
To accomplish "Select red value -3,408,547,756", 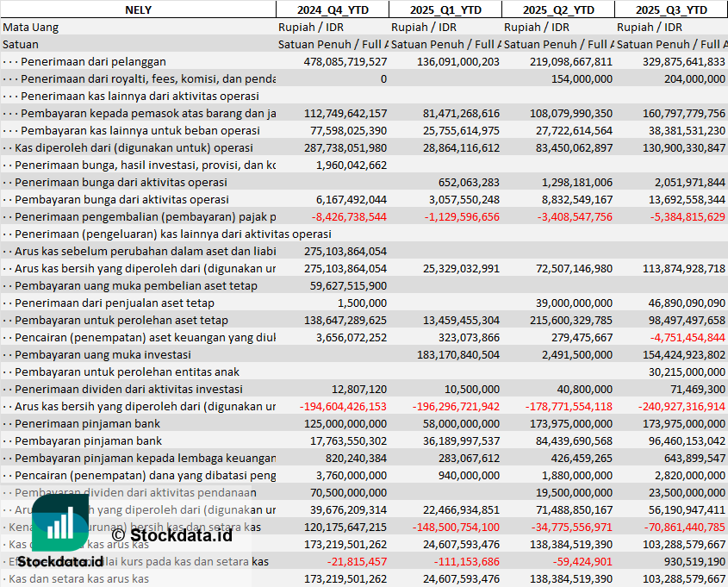I will tap(575, 216).
